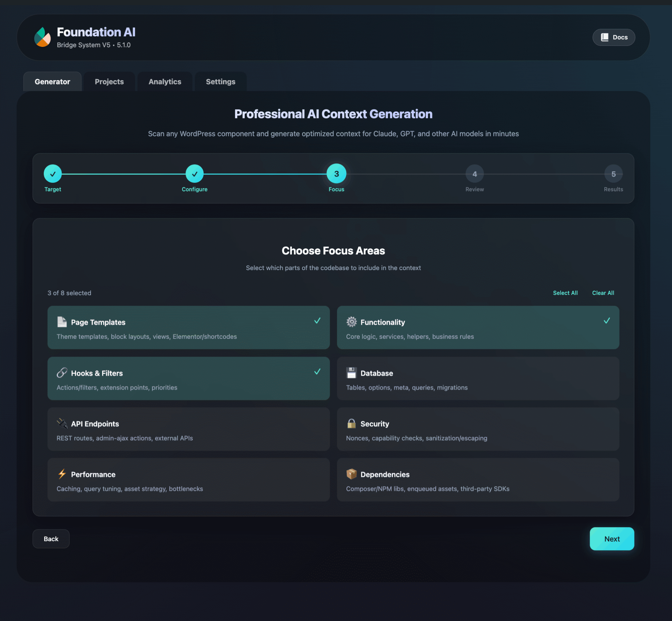Click the Clear All link
This screenshot has height=621, width=672.
click(603, 293)
